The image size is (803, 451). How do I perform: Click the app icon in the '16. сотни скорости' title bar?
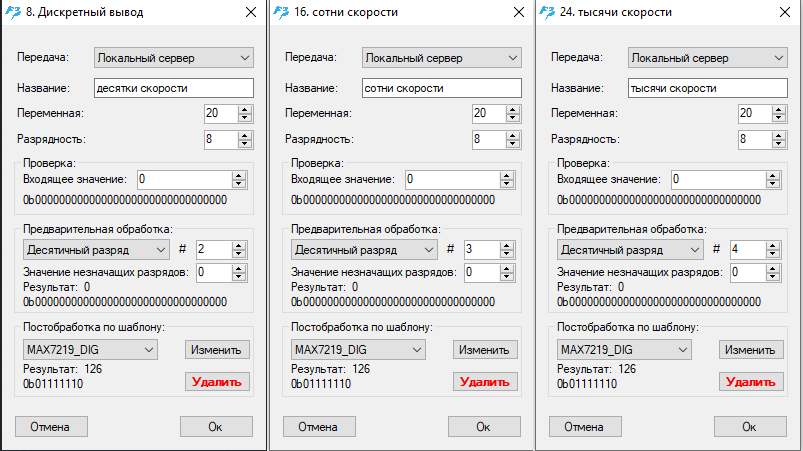[281, 12]
